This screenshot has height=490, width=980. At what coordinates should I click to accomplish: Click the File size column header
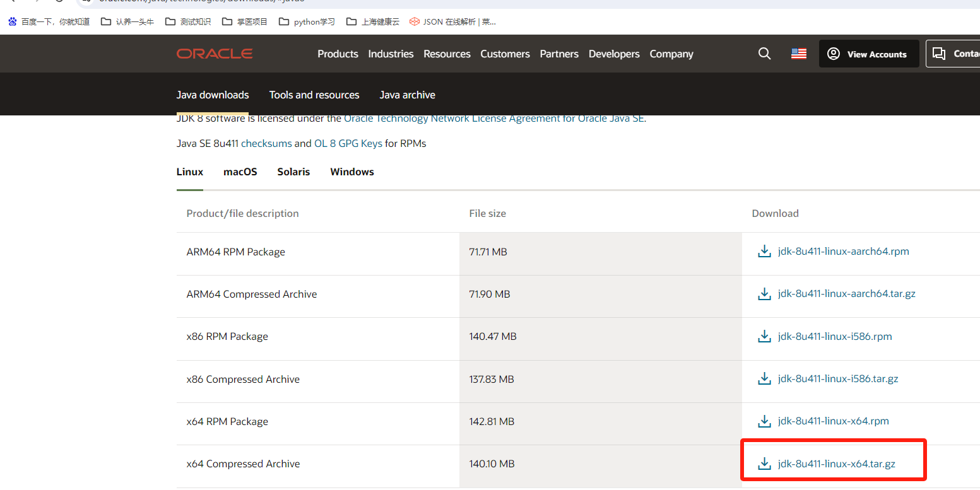pyautogui.click(x=488, y=214)
